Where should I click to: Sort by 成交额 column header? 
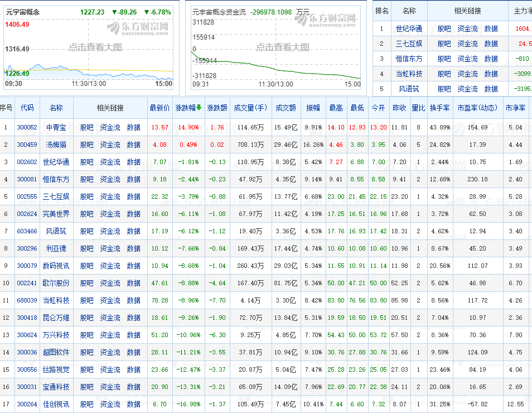(x=286, y=108)
